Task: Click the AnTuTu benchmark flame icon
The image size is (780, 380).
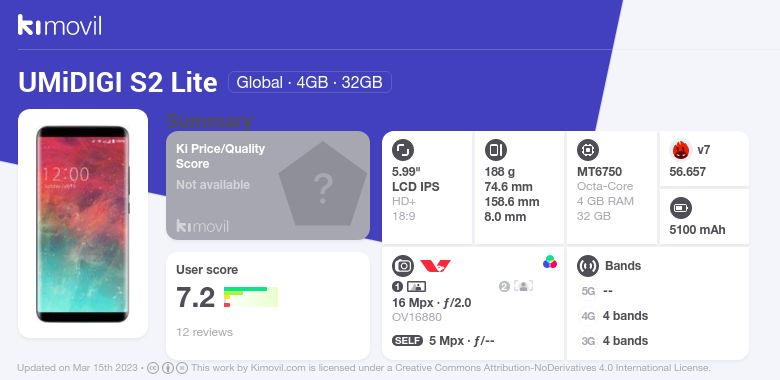Action: (x=680, y=150)
